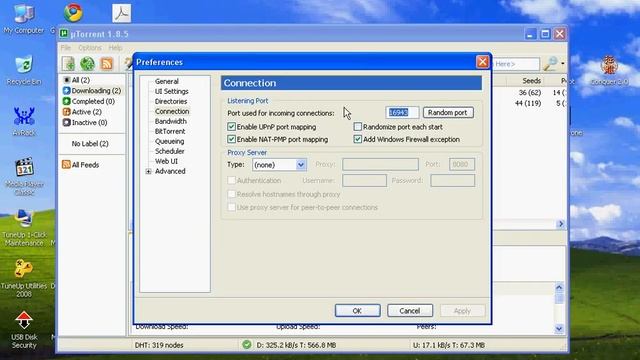Open the Conquer 2.0 desktop icon
This screenshot has width=640, height=360.
pyautogui.click(x=609, y=70)
